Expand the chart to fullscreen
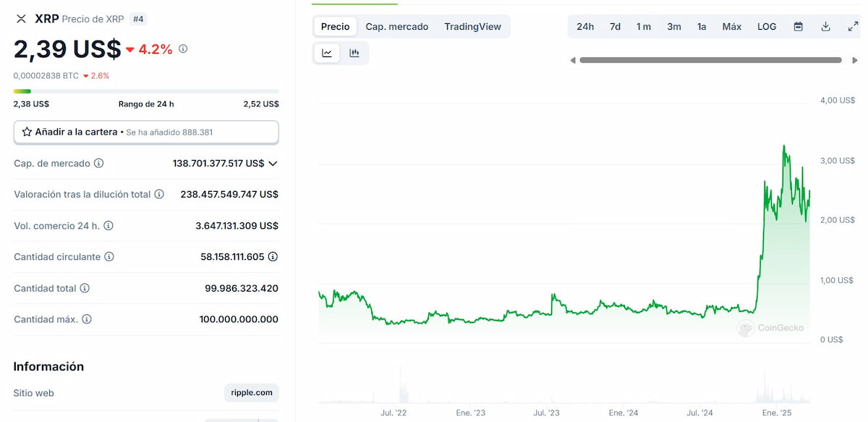The width and height of the screenshot is (868, 422). coord(853,27)
